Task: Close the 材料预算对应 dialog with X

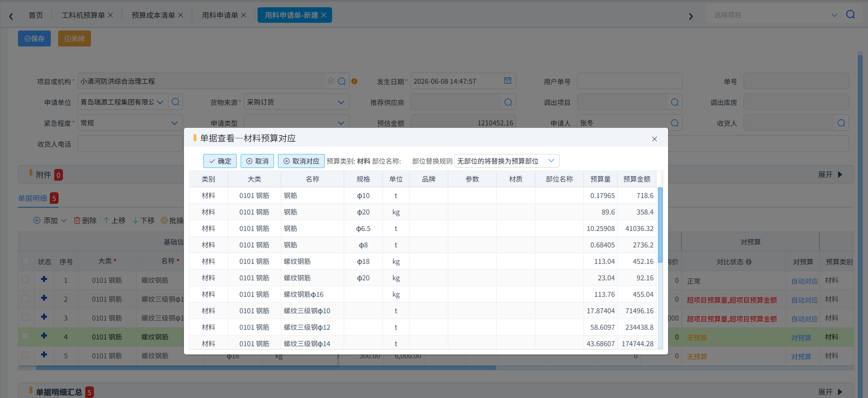Action: pos(655,139)
